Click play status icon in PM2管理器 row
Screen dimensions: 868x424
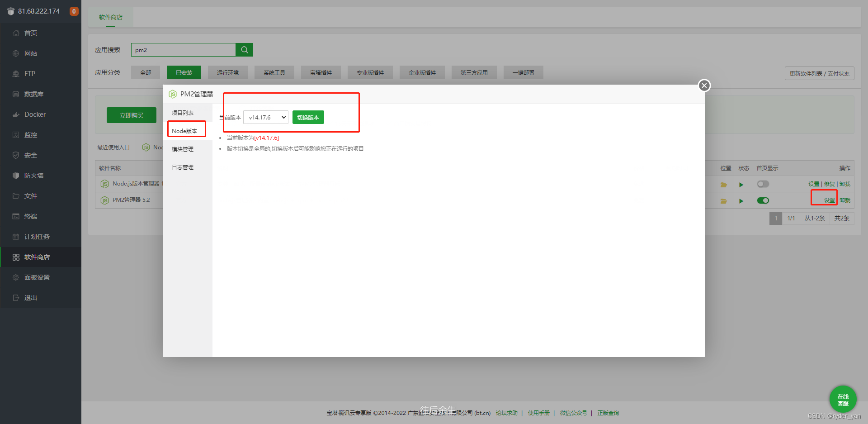point(741,201)
